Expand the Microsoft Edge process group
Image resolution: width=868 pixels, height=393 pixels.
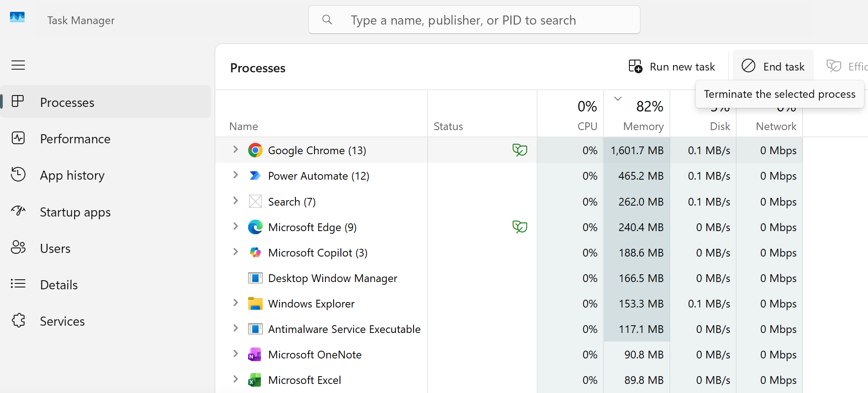tap(235, 226)
